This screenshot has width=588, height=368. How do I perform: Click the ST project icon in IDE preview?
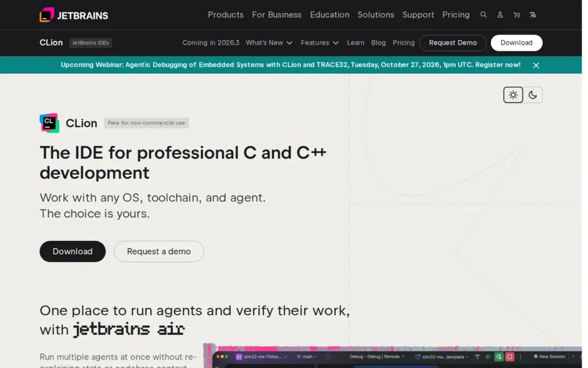(239, 356)
